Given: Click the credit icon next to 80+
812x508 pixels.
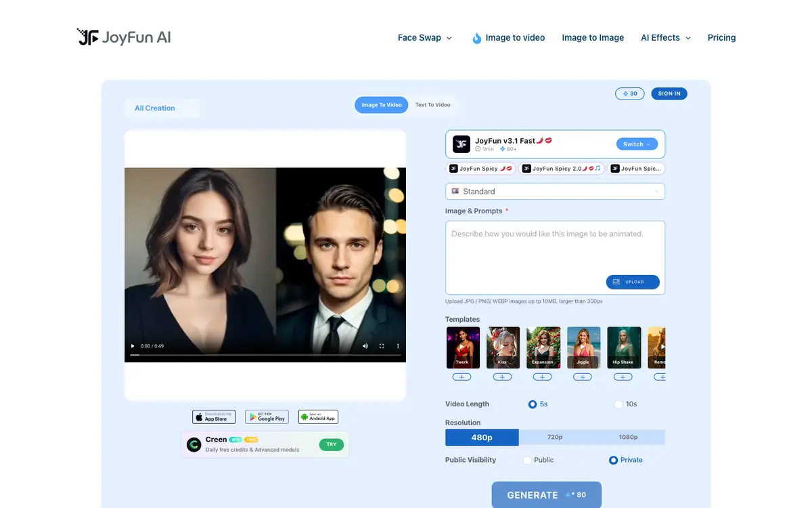Looking at the screenshot, I should [503, 149].
